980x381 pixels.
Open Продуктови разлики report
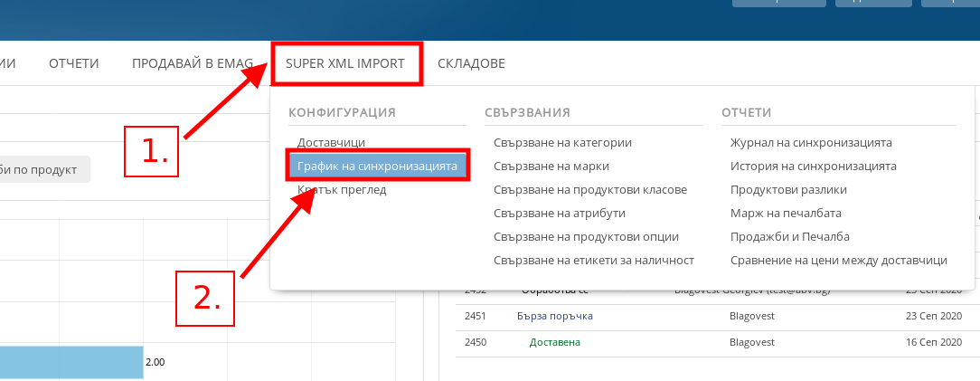click(788, 190)
